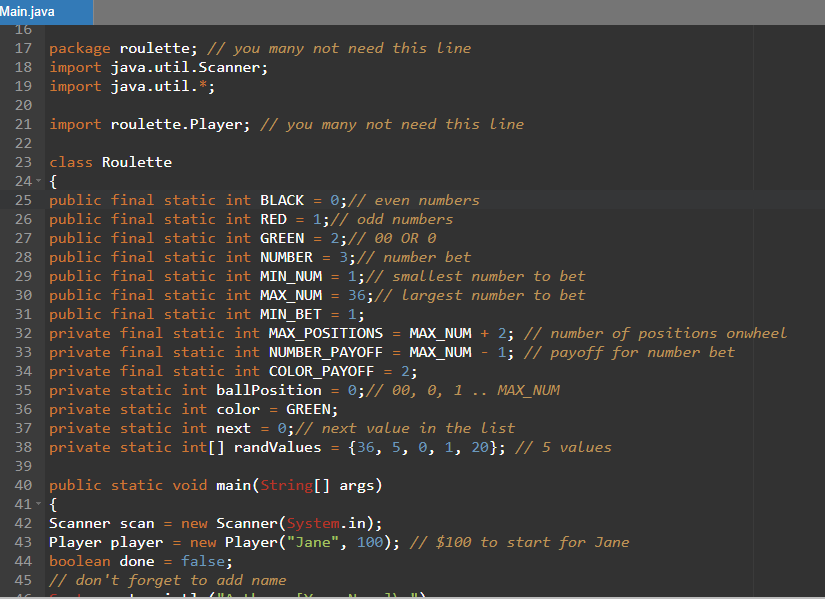Click line number 38 in the gutter

(23, 447)
